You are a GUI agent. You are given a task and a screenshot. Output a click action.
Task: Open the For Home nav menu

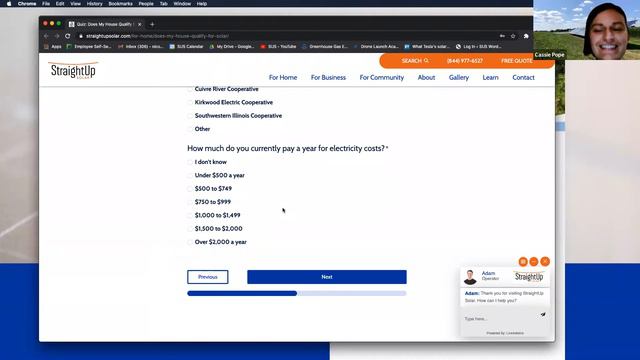pos(283,78)
